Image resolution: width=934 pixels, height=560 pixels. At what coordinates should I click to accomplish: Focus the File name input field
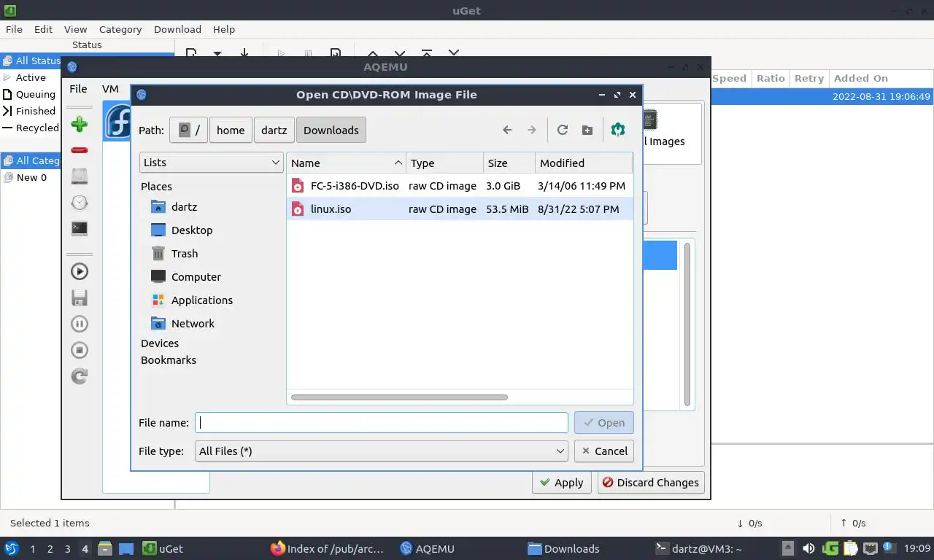[x=381, y=422]
